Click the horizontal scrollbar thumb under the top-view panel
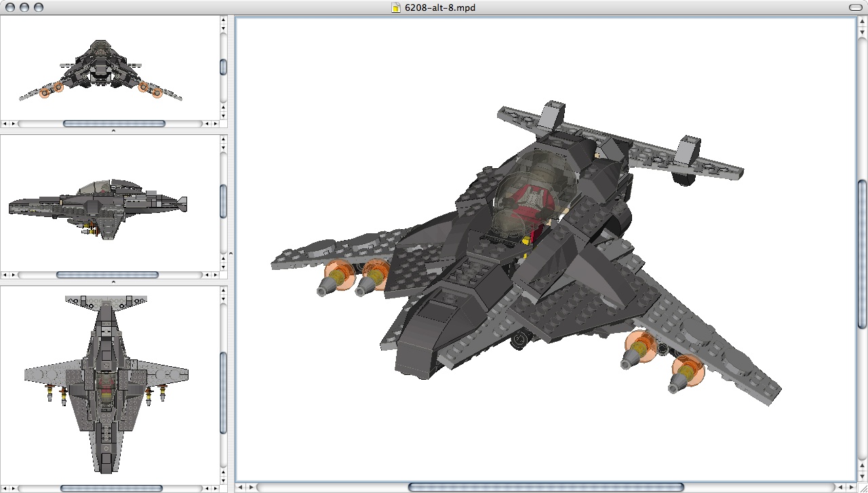 [114, 123]
